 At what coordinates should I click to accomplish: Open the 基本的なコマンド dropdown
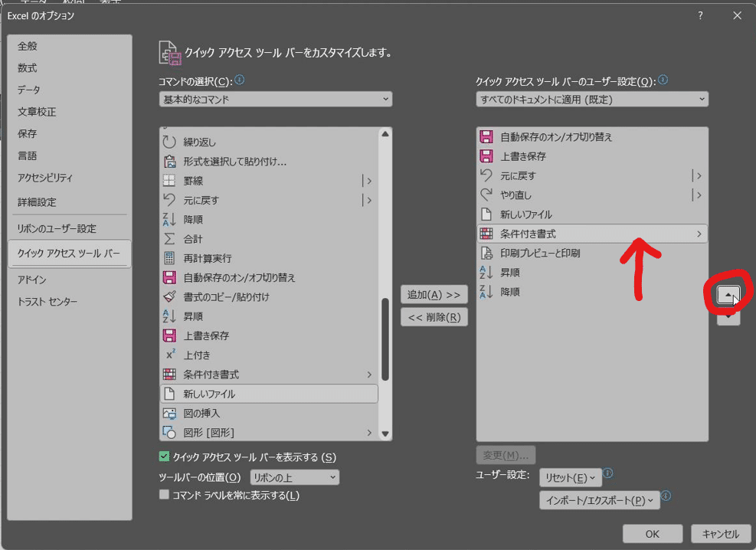(x=275, y=100)
